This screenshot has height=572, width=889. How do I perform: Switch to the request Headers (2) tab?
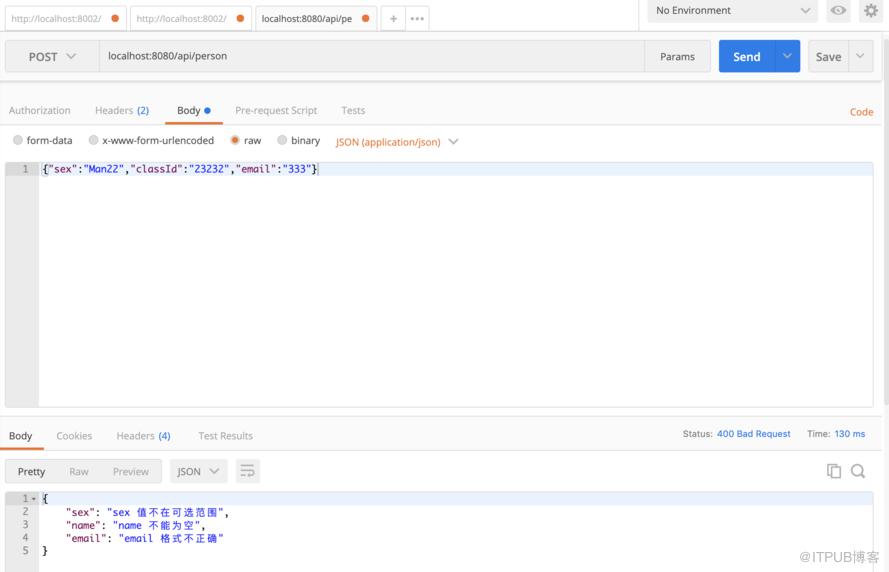pos(122,111)
